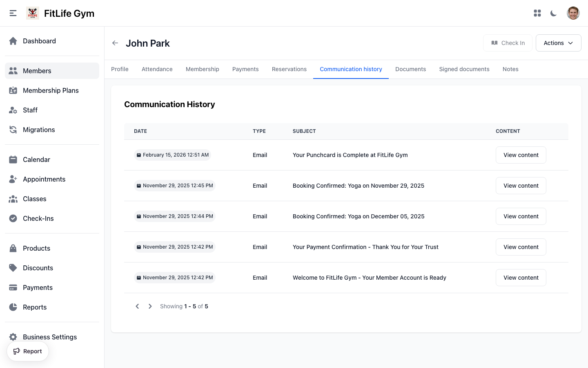Viewport: 588px width, 368px height.
Task: Open the Reports section
Action: pos(13,307)
